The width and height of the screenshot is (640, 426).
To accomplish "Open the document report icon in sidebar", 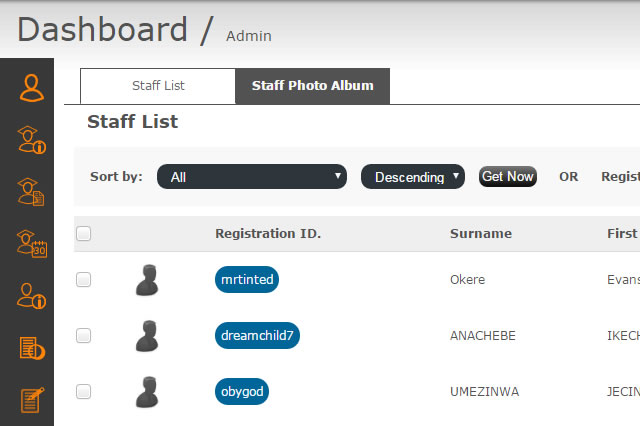I will 32,348.
